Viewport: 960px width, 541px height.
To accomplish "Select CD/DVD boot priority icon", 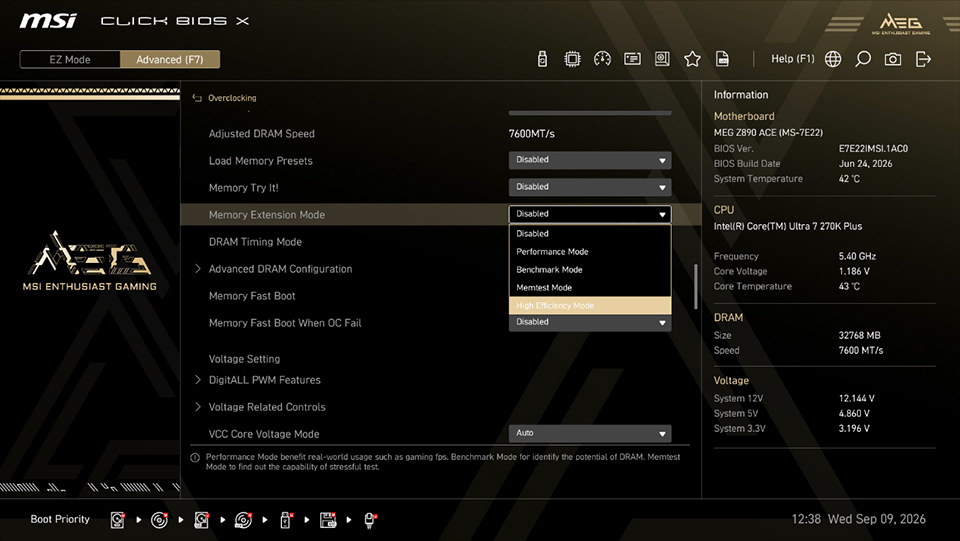I will 159,520.
